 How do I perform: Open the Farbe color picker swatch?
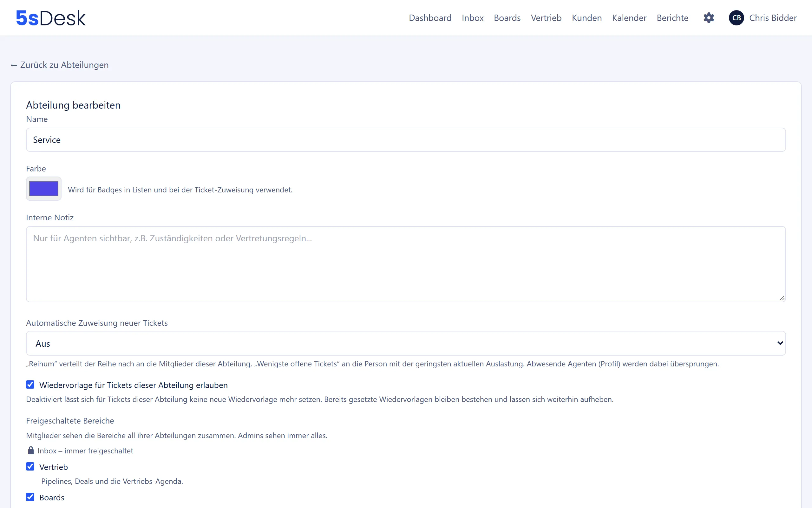click(x=44, y=189)
